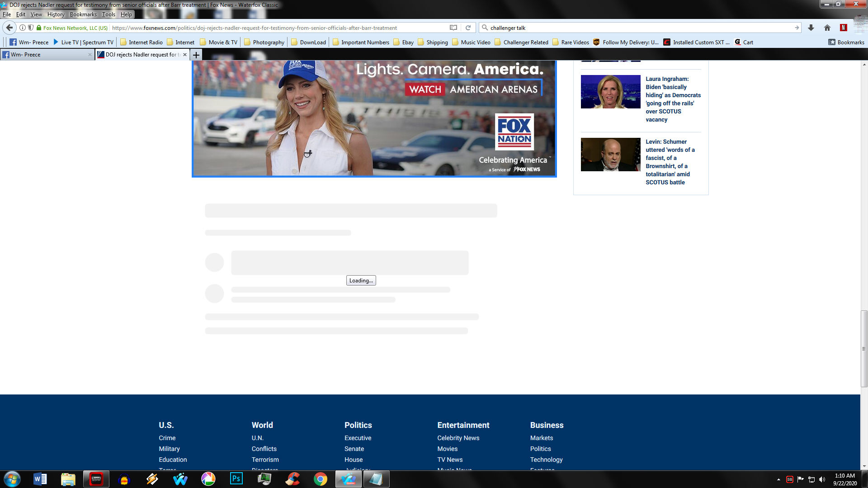Click tracking protection shield icon
Screen dimensions: 868x488
coord(31,28)
